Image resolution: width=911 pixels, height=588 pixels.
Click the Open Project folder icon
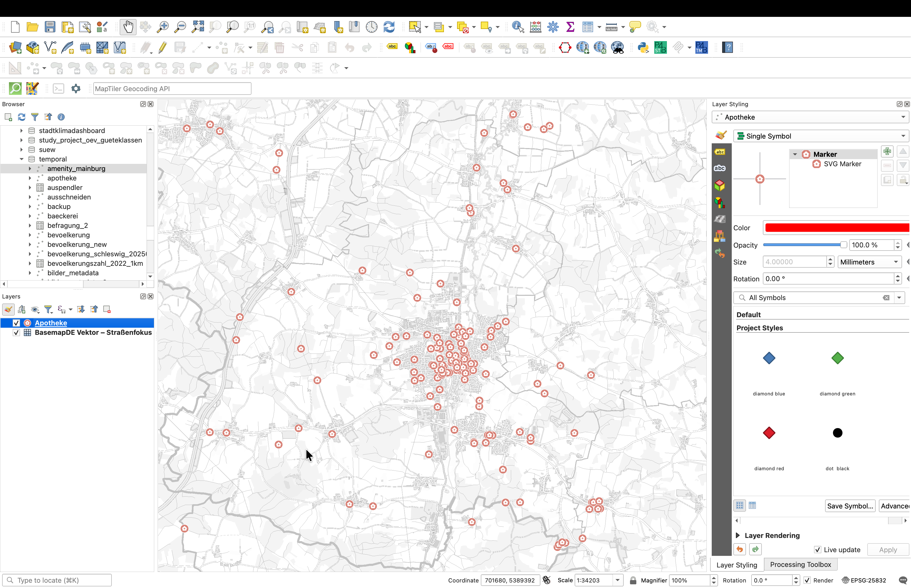pyautogui.click(x=32, y=27)
